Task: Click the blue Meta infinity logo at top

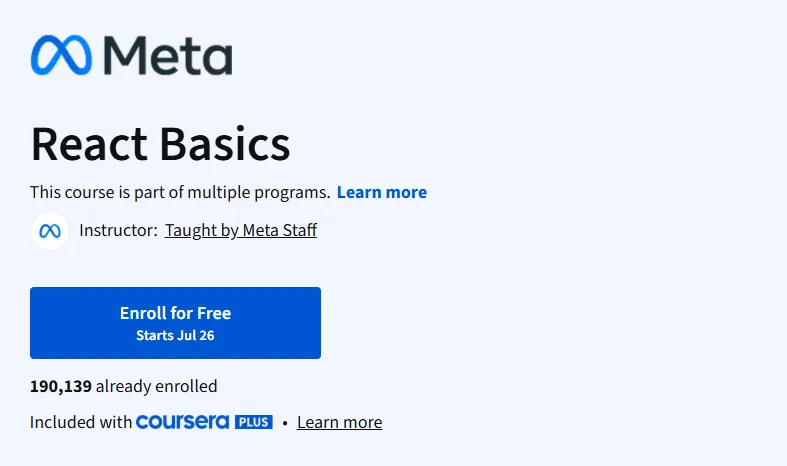Action: (x=61, y=55)
